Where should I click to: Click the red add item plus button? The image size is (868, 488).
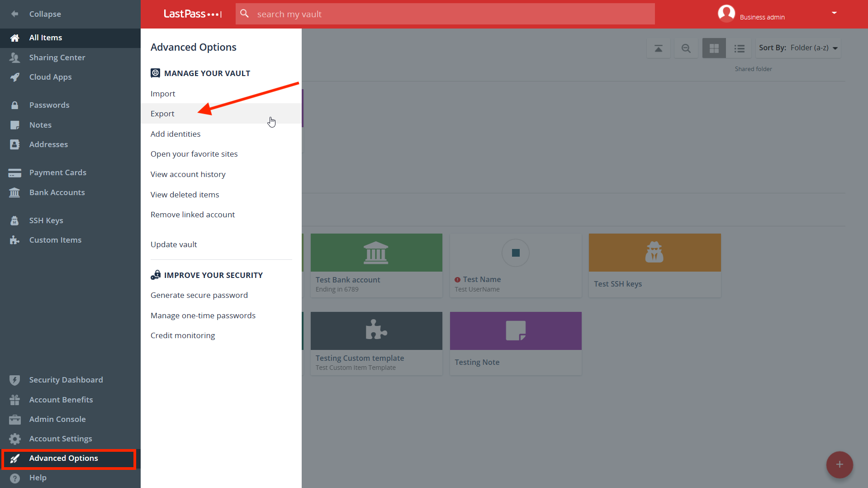pyautogui.click(x=840, y=464)
